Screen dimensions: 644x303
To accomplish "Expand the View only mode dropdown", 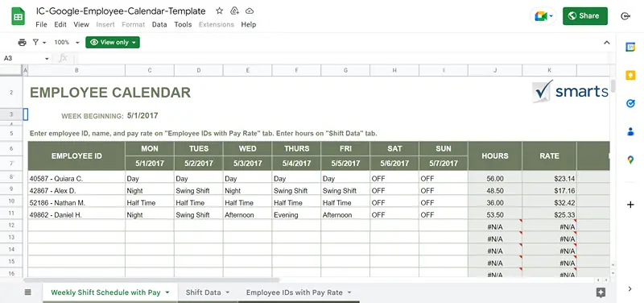I will [x=113, y=43].
